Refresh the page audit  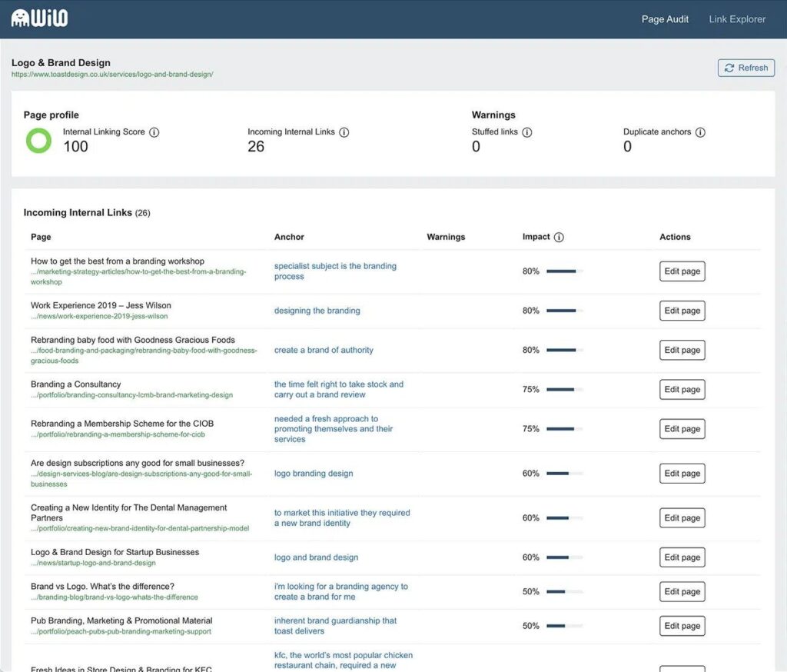click(745, 68)
